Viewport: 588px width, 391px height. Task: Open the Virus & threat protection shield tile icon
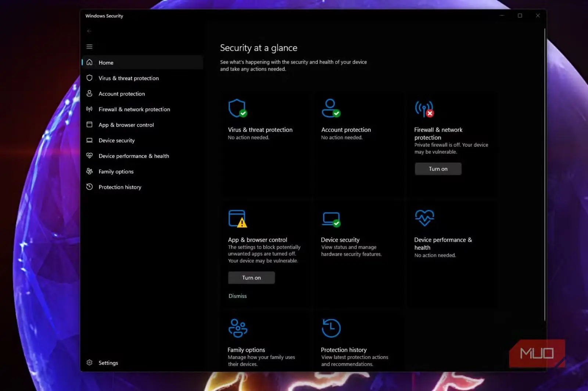(237, 108)
